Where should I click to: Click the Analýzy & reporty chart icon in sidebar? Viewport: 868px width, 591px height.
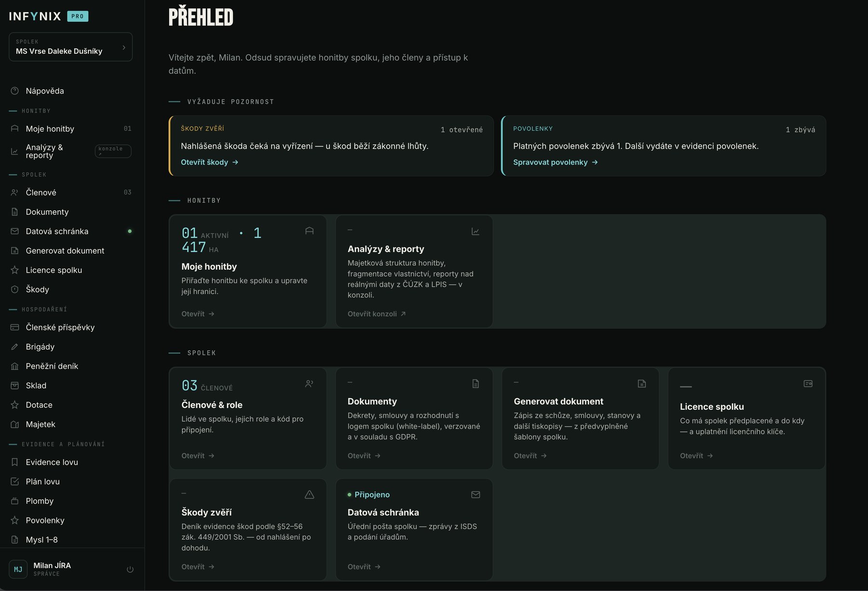(15, 151)
